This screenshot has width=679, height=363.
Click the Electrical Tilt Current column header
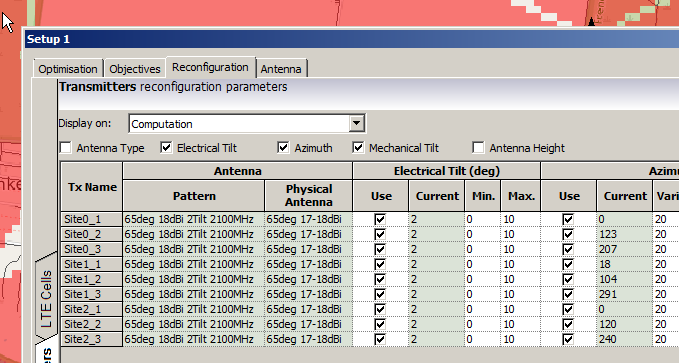436,196
